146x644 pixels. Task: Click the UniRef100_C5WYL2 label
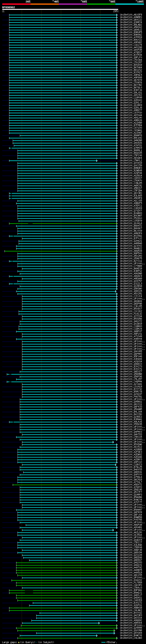pos(131,161)
